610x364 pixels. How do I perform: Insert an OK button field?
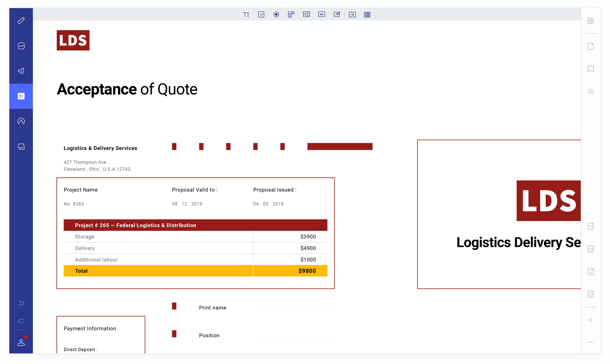[321, 15]
